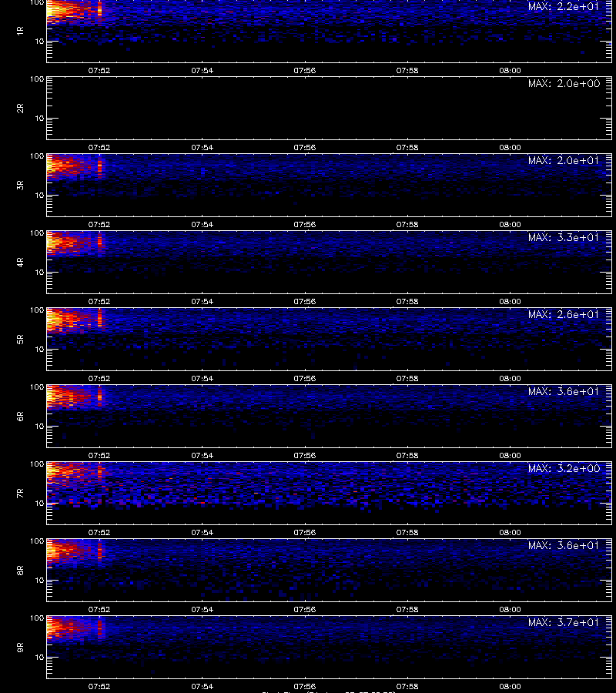616x693 pixels.
Task: Click the 07:58 time label under panel 9R
Action: (407, 686)
